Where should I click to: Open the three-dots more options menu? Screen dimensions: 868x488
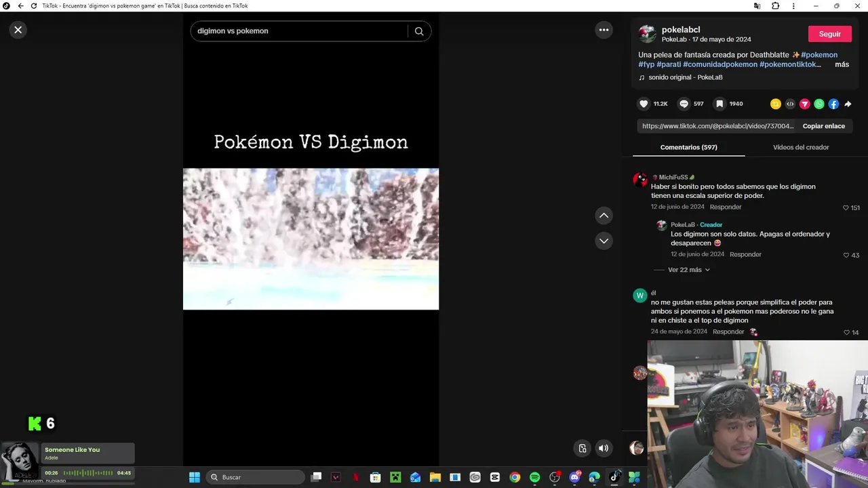coord(604,30)
